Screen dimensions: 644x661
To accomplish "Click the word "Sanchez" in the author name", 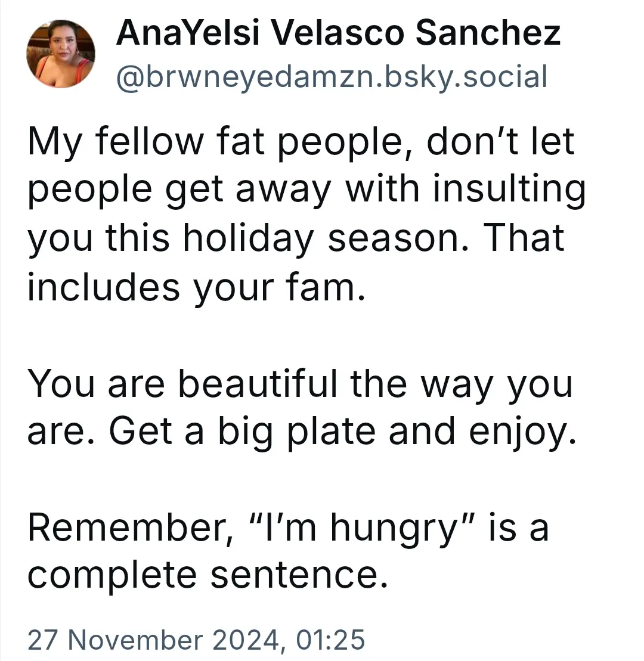I will (x=488, y=33).
